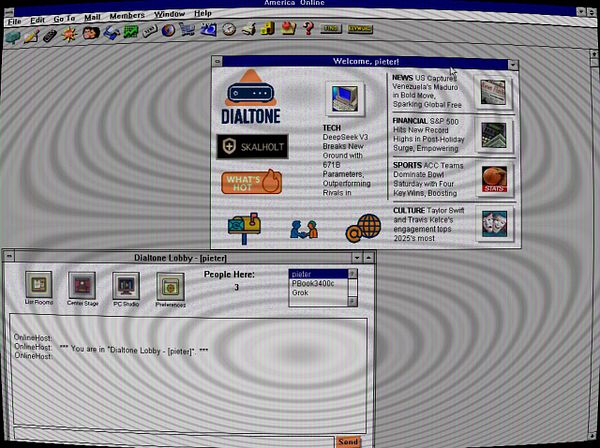Open the TECH computer icon

tap(345, 99)
